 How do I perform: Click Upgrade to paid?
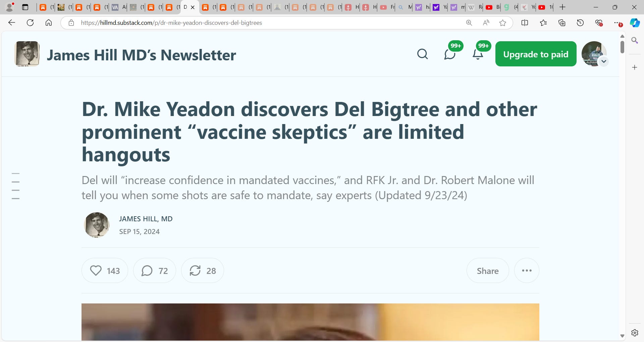coord(536,54)
